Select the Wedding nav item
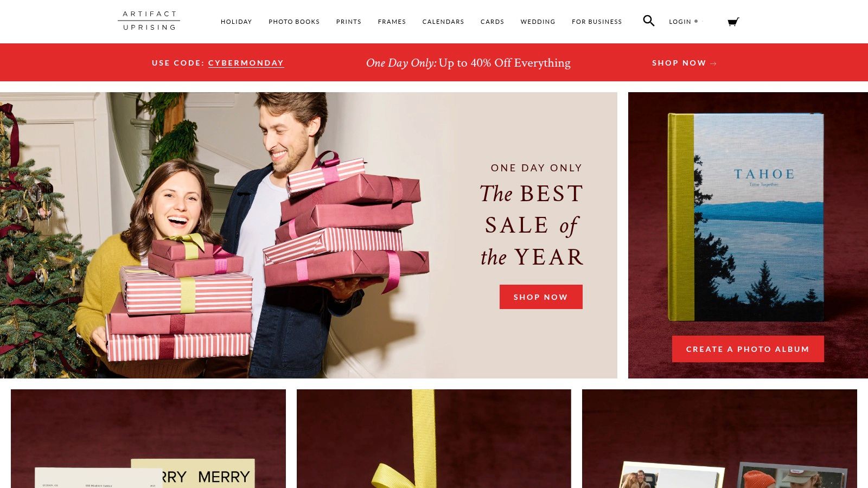This screenshot has width=868, height=488. [538, 22]
